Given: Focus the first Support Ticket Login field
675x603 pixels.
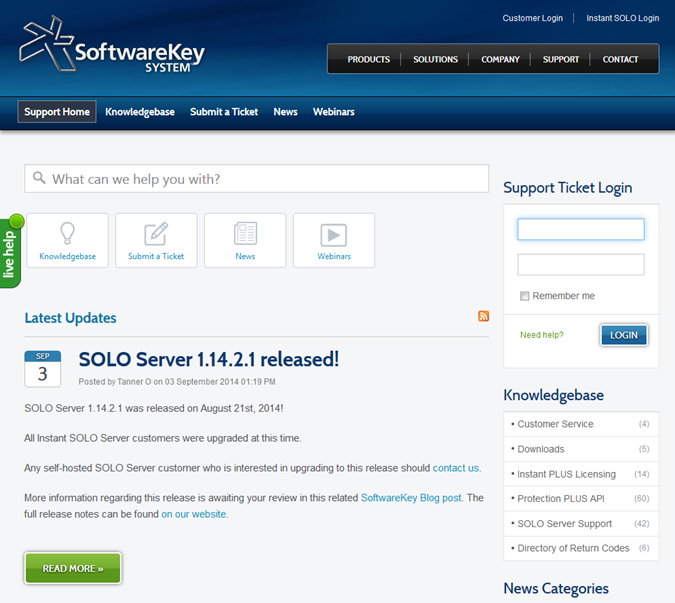Looking at the screenshot, I should click(x=581, y=229).
